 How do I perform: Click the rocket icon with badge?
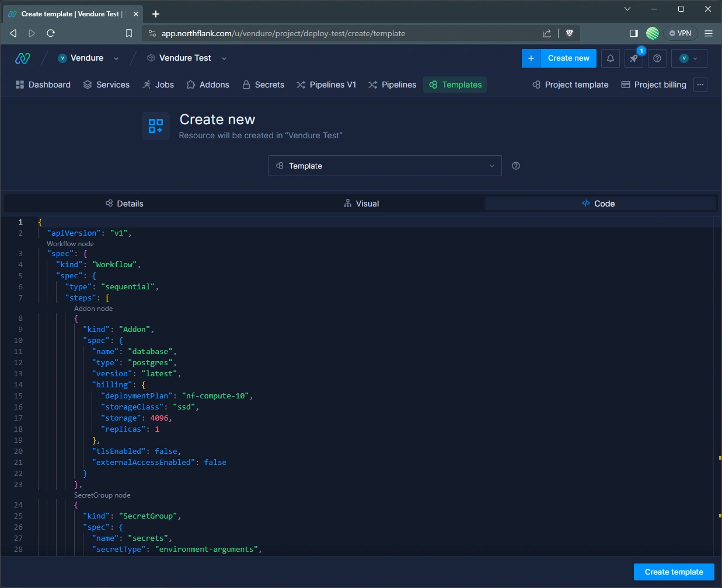click(x=634, y=58)
